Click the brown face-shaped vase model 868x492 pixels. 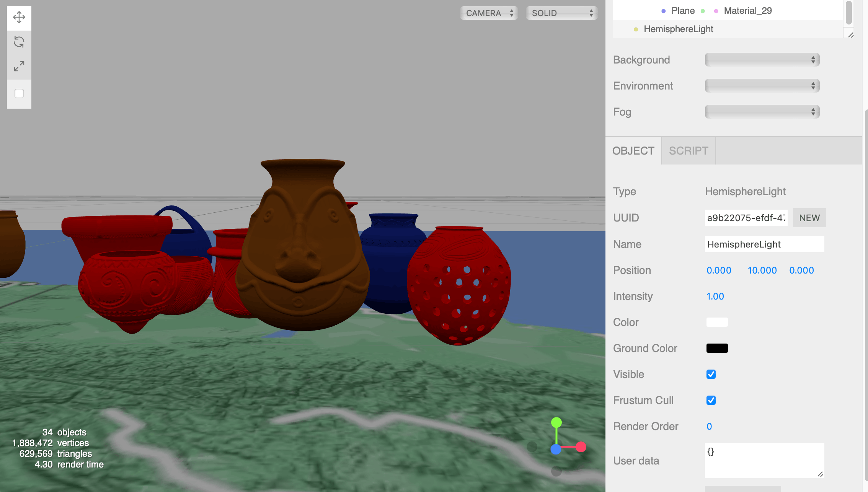[x=302, y=245]
